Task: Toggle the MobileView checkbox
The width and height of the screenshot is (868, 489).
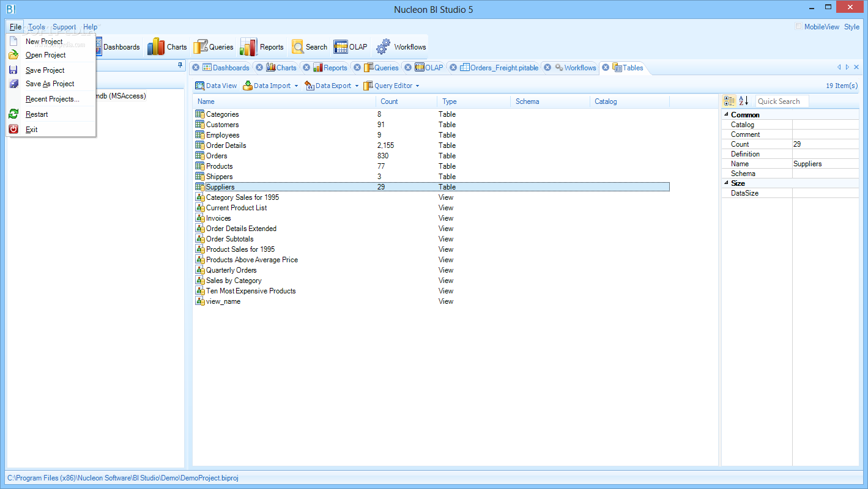Action: 798,26
